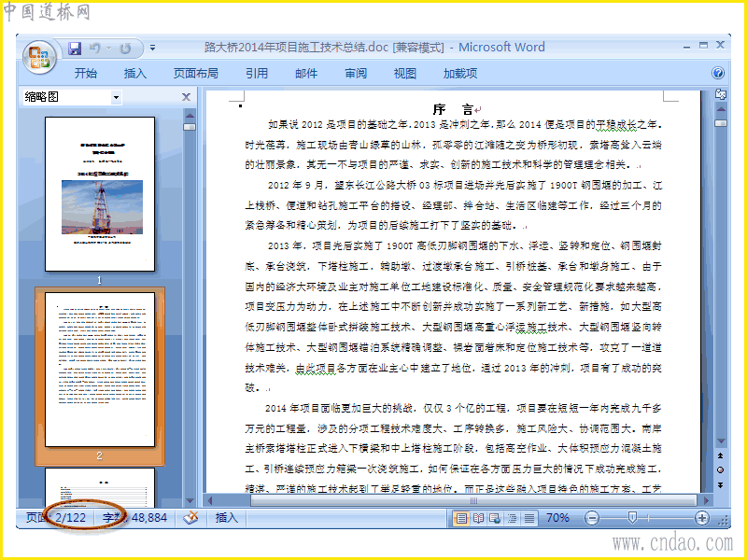Click document vertical scroll down arrow
Screen dimensions: 747x560
[721, 441]
